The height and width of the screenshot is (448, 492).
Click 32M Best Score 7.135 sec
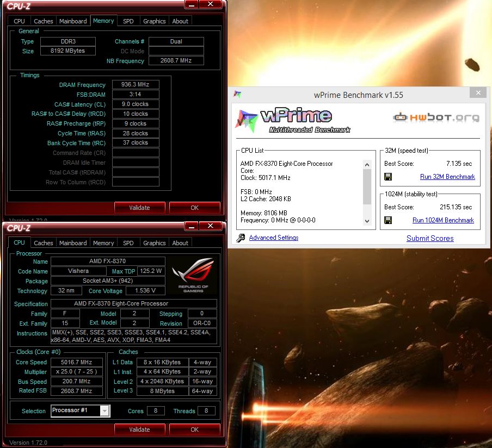click(459, 164)
